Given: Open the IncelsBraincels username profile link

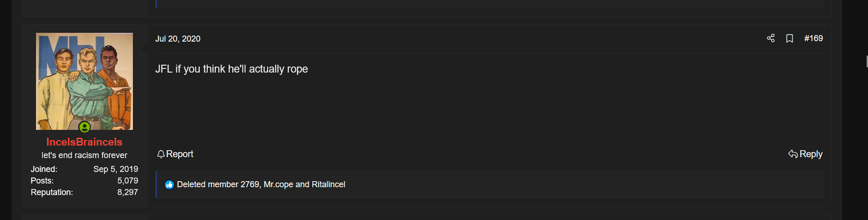Looking at the screenshot, I should point(84,142).
